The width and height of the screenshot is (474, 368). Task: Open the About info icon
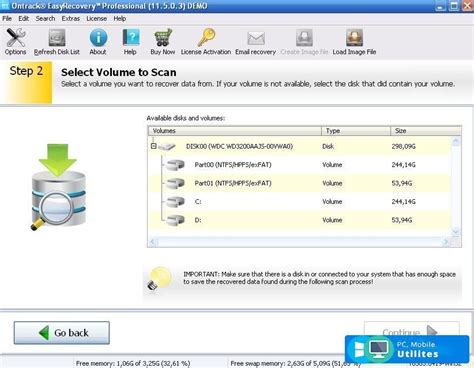pos(98,38)
